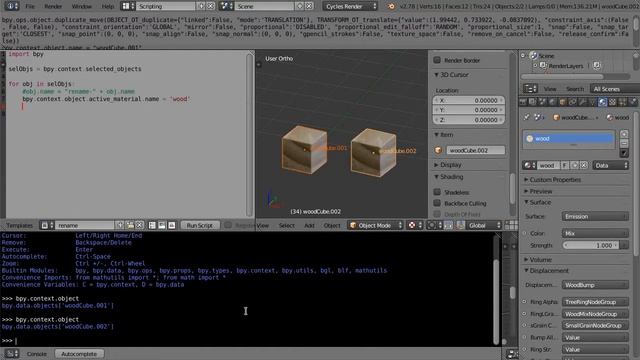Viewport: 640px width, 360px height.
Task: Open the Help menu
Action: point(108,6)
